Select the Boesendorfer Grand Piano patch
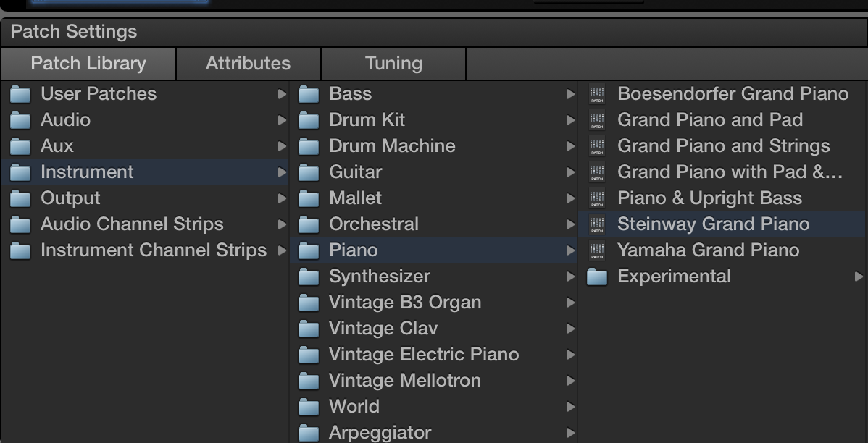Image resolution: width=868 pixels, height=443 pixels. 733,94
